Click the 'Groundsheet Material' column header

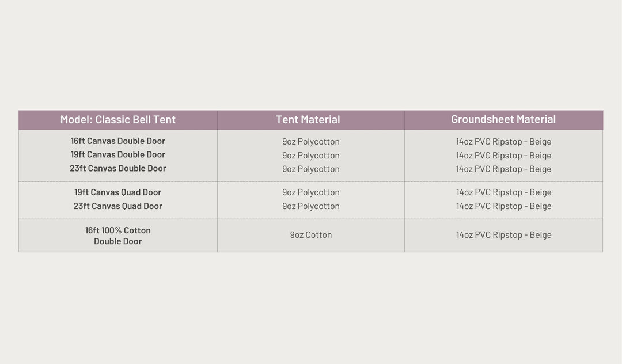503,119
